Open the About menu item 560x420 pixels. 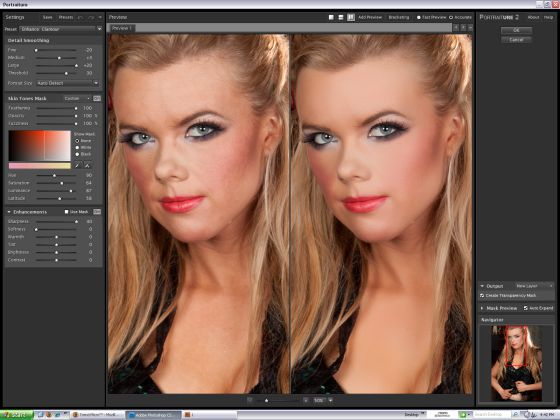tap(533, 17)
